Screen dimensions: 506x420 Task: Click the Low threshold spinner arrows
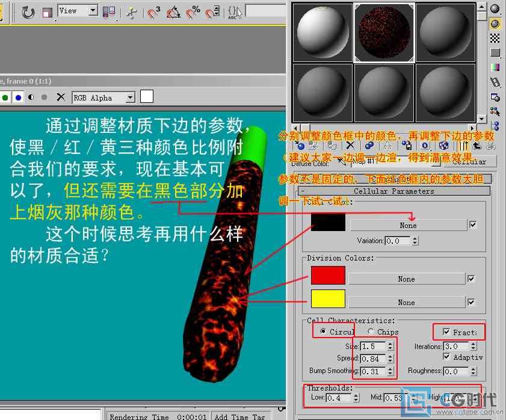click(x=356, y=398)
